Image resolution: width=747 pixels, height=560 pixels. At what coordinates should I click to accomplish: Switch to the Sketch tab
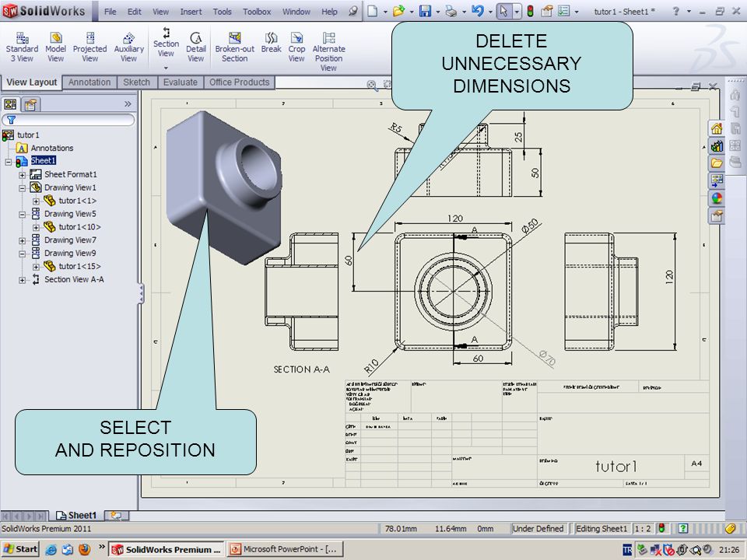(x=137, y=82)
